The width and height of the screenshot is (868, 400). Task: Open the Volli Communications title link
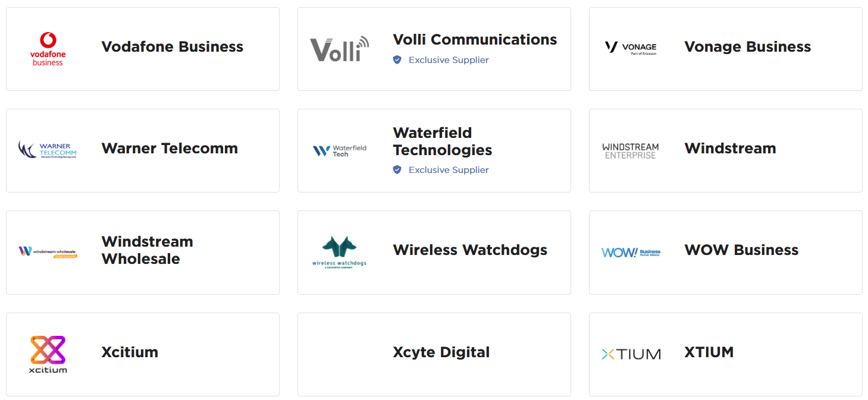coord(475,40)
